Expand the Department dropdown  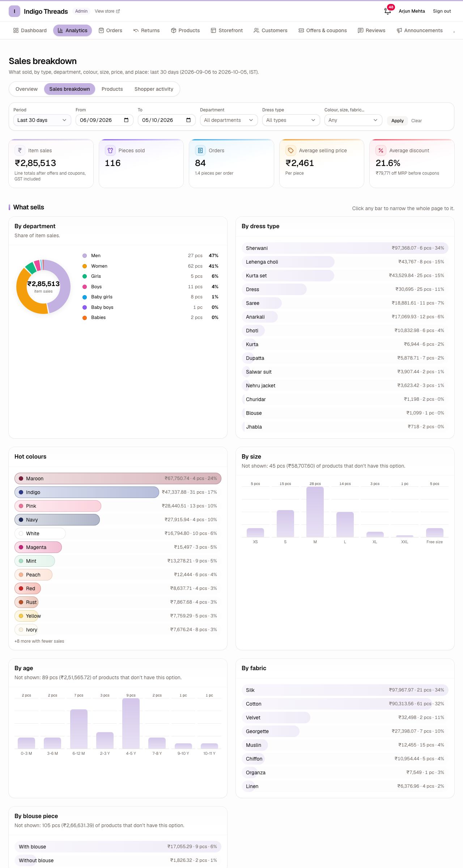(229, 120)
